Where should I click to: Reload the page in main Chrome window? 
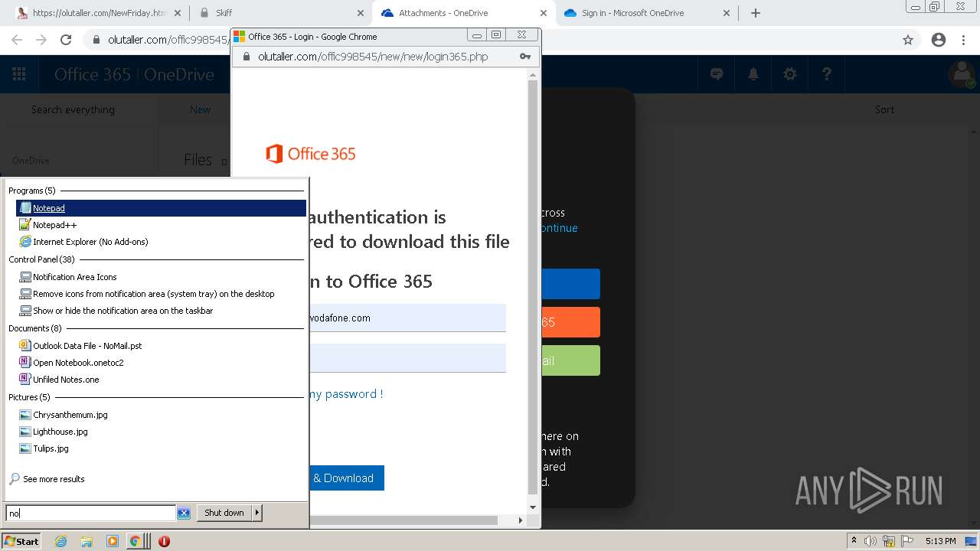pyautogui.click(x=66, y=40)
